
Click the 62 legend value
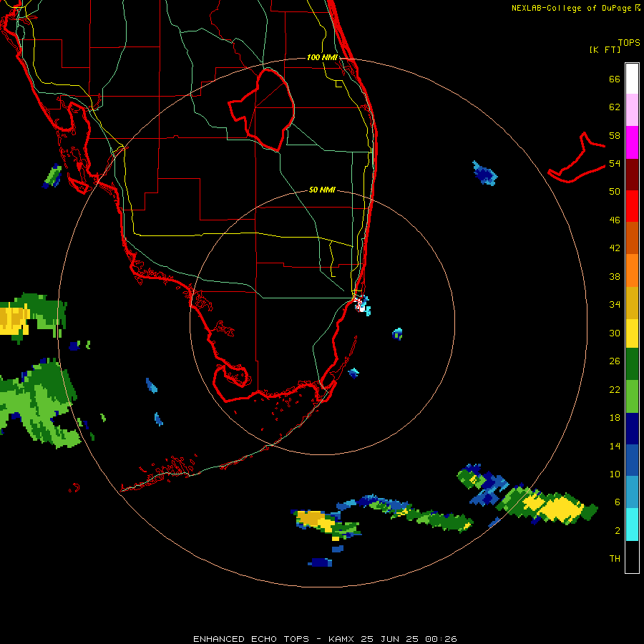[x=615, y=107]
